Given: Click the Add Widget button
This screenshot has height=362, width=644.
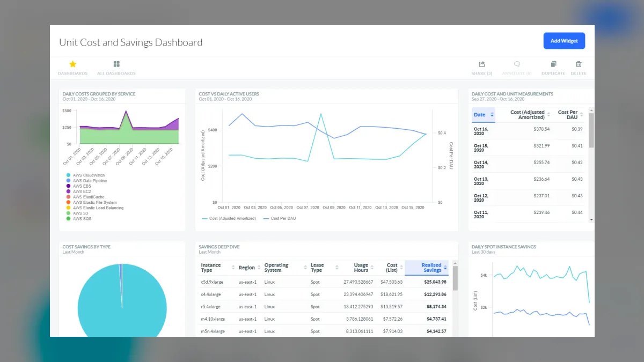Looking at the screenshot, I should 564,41.
